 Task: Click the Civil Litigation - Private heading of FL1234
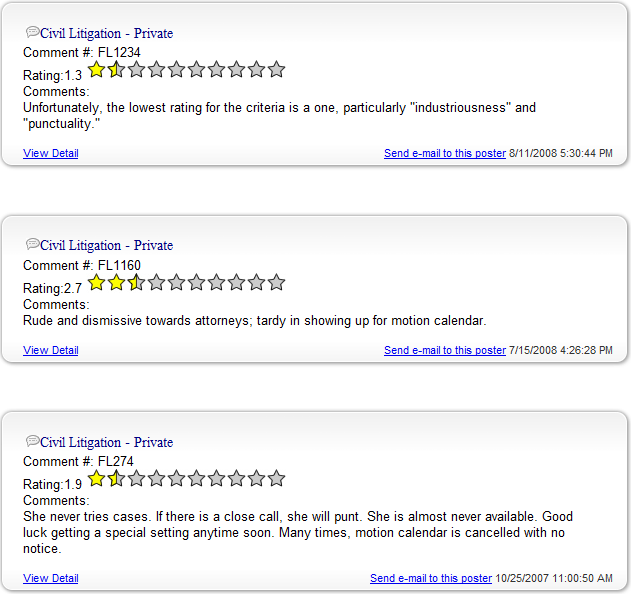[107, 33]
